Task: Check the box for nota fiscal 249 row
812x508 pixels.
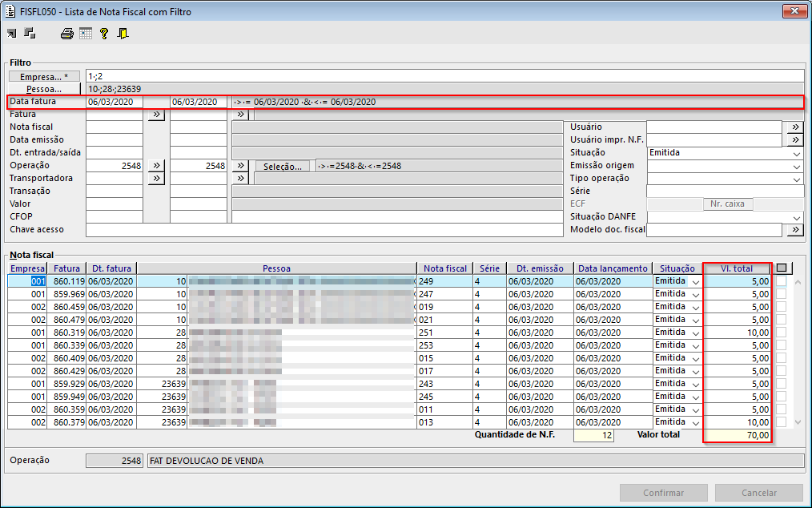Action: (781, 281)
